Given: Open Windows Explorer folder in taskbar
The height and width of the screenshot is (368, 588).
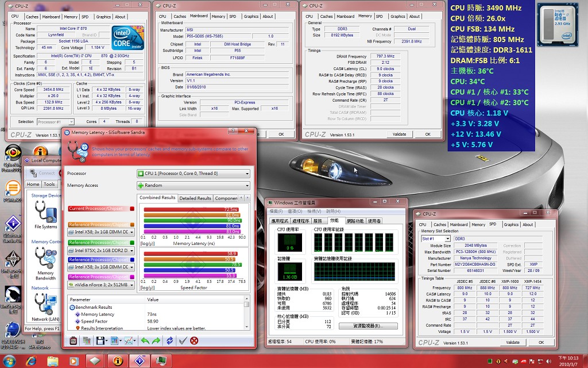Looking at the screenshot, I should click(53, 361).
